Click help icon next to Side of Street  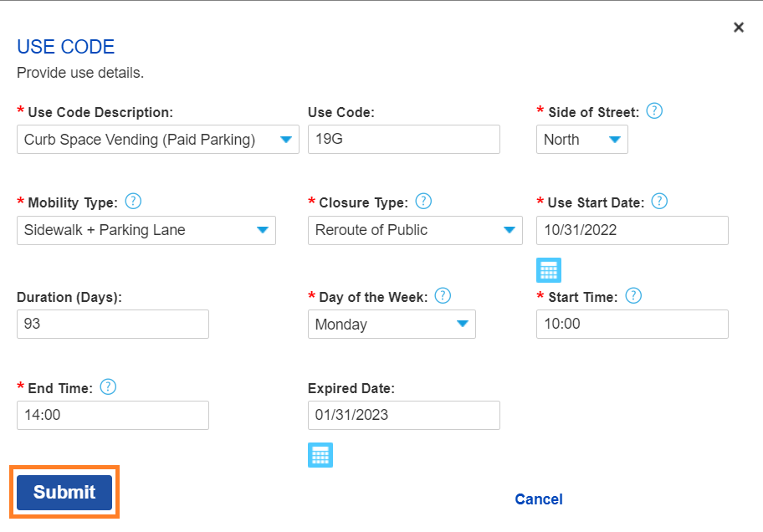click(655, 111)
